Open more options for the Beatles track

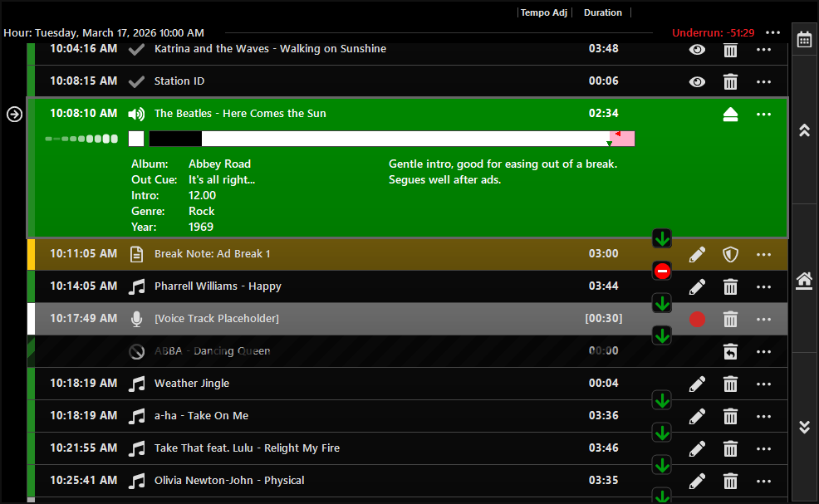coord(763,114)
